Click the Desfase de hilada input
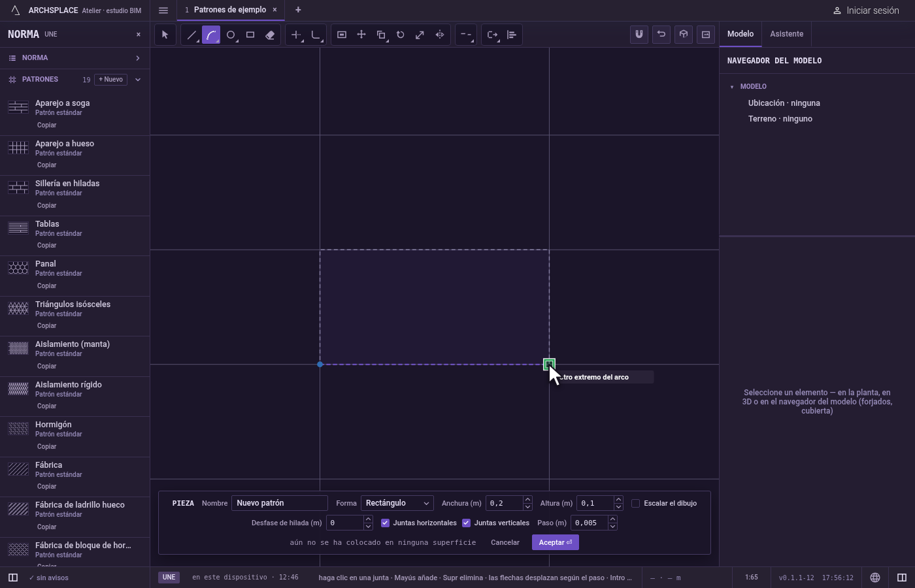Image resolution: width=915 pixels, height=588 pixels. [345, 523]
